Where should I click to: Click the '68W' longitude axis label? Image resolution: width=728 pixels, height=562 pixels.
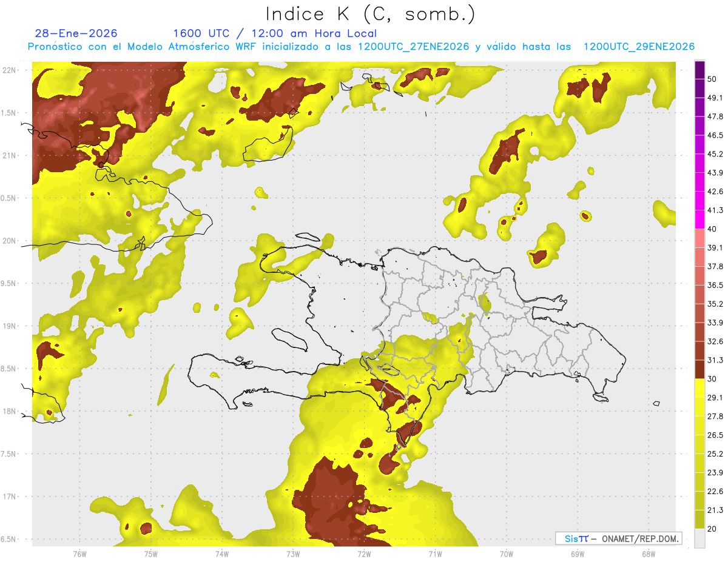click(649, 554)
